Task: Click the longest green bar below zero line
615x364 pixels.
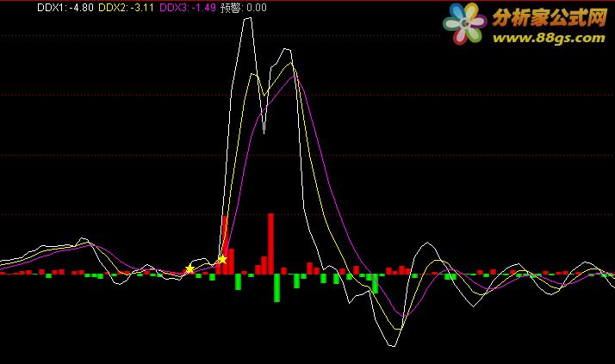Action: [276, 288]
